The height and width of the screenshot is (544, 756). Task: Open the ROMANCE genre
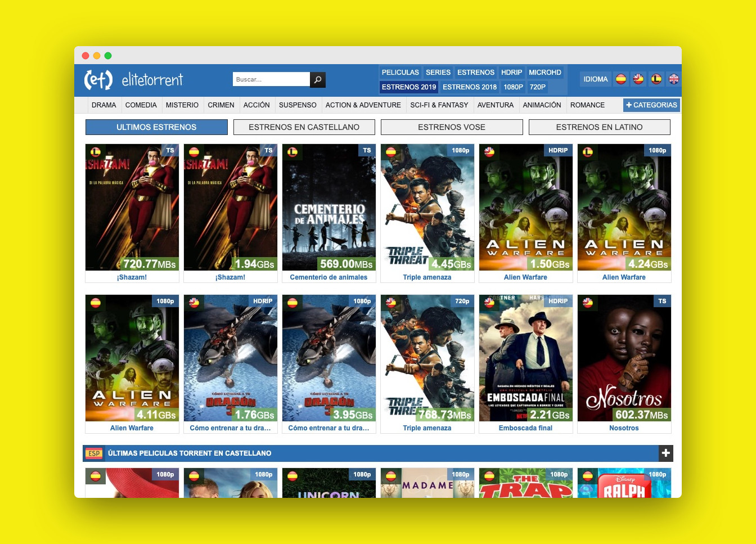point(588,105)
